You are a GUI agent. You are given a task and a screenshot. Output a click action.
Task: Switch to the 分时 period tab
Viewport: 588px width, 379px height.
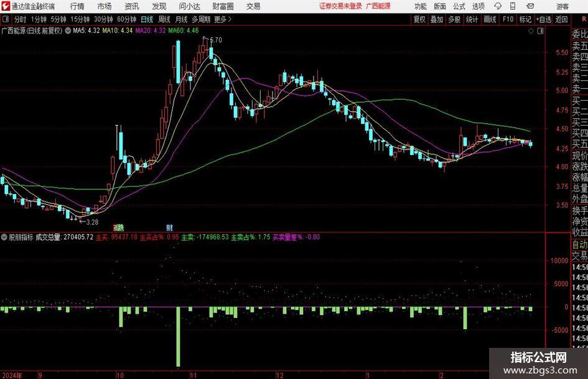20,19
